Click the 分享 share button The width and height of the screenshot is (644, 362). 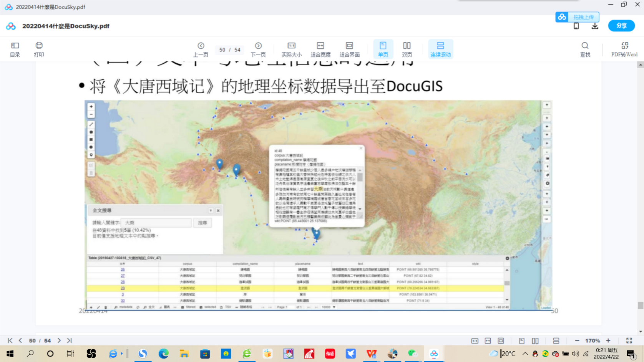click(x=621, y=26)
